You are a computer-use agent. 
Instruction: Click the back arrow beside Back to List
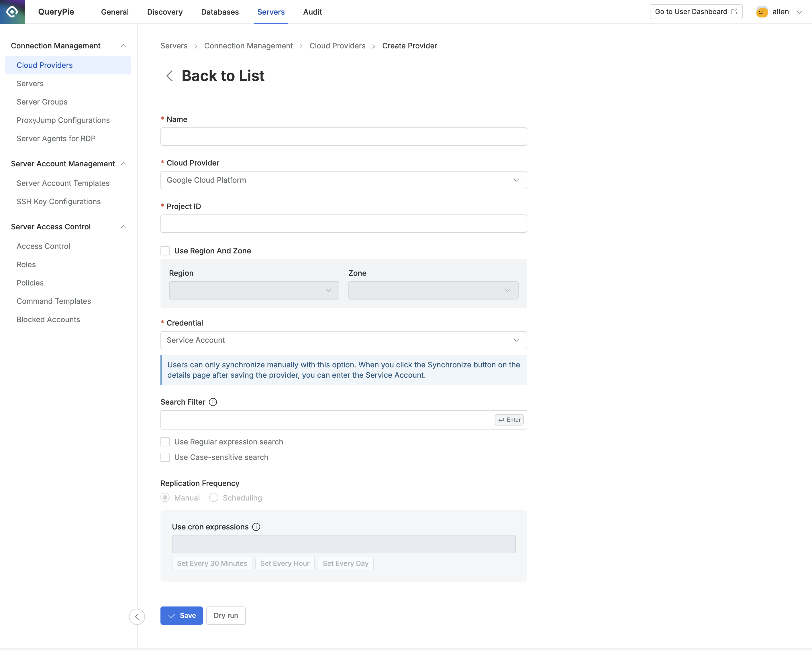[170, 76]
